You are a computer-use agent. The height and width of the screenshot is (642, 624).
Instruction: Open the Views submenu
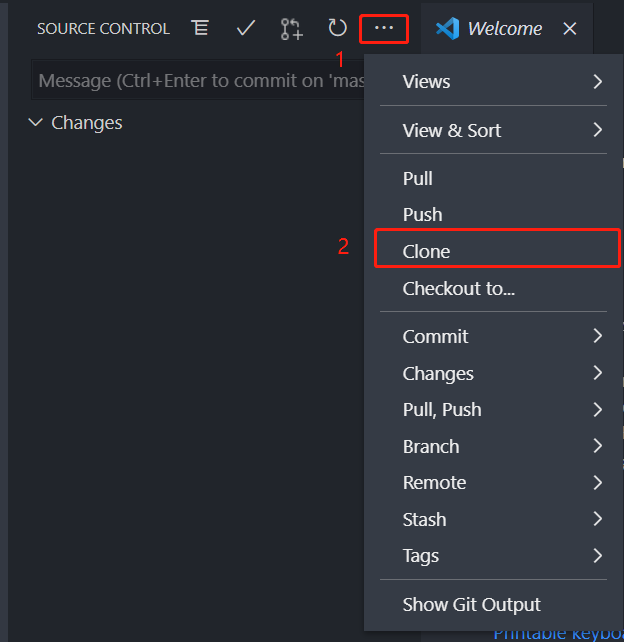click(x=493, y=81)
